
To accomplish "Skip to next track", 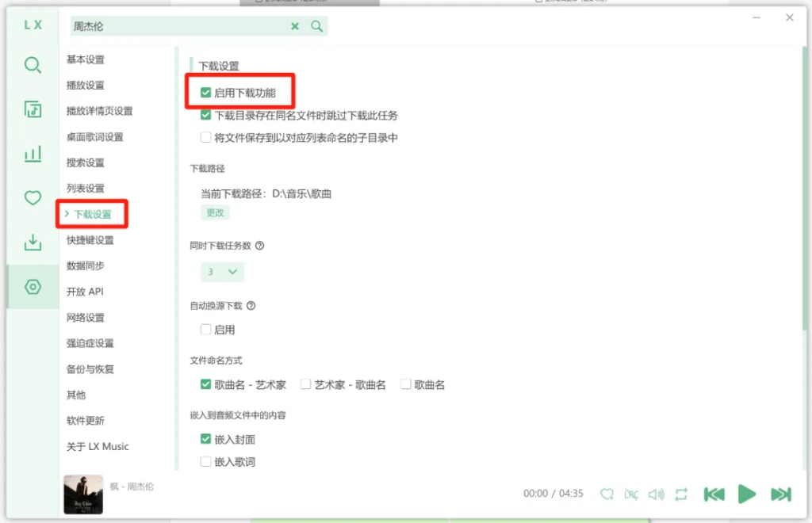I will pyautogui.click(x=781, y=494).
